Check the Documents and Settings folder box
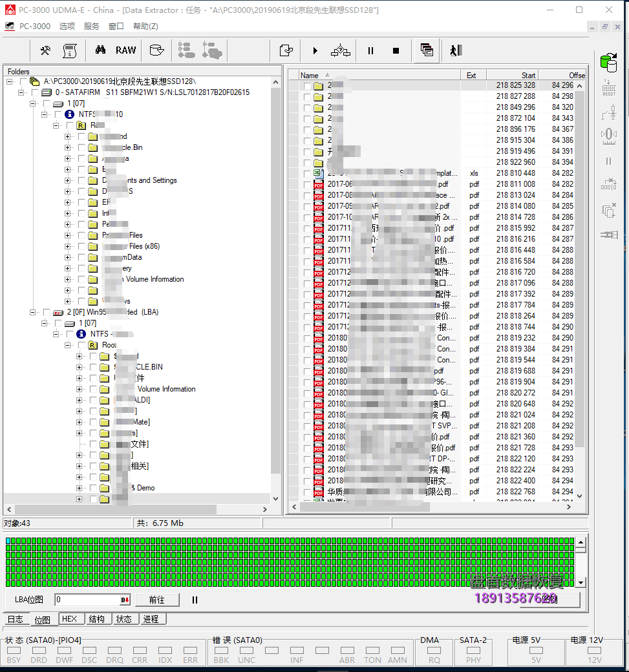This screenshot has width=629, height=672. [81, 180]
